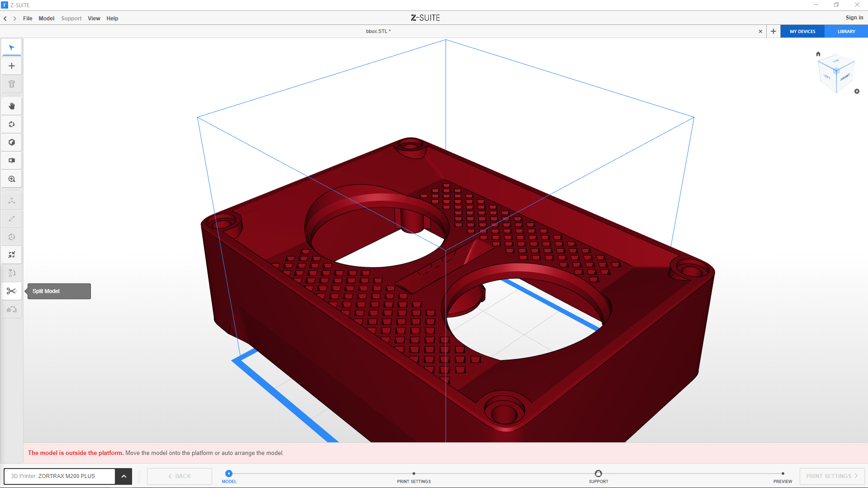Switch to the MY DEVICES tab

click(x=802, y=32)
